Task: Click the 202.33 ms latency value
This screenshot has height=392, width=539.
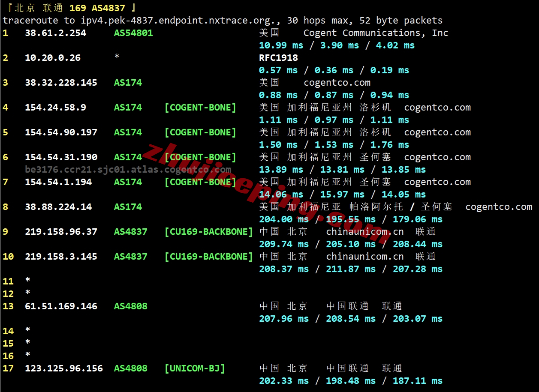Action: (x=284, y=381)
